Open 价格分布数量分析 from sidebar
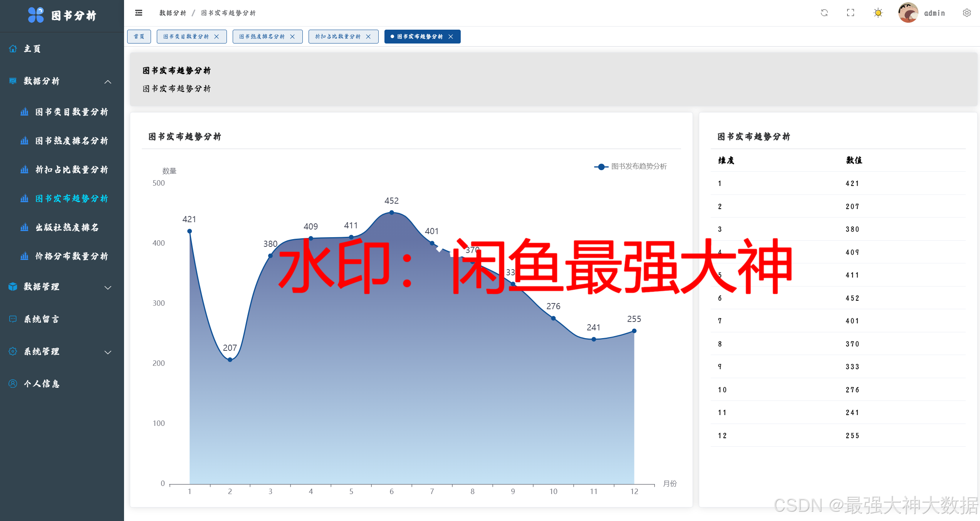Image resolution: width=980 pixels, height=521 pixels. click(72, 256)
